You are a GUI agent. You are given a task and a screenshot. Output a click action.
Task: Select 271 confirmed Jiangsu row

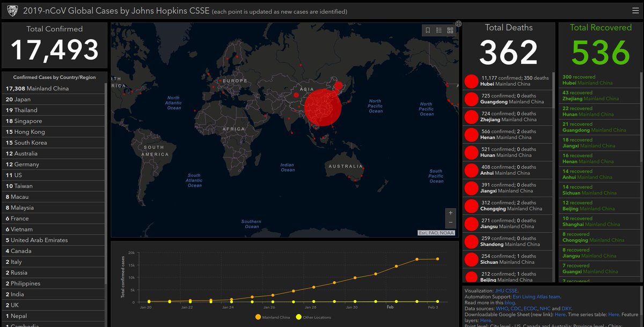pos(507,224)
